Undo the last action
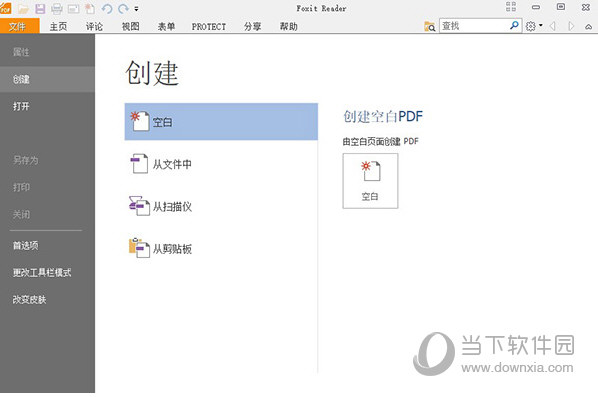Image resolution: width=598 pixels, height=397 pixels. (x=107, y=8)
